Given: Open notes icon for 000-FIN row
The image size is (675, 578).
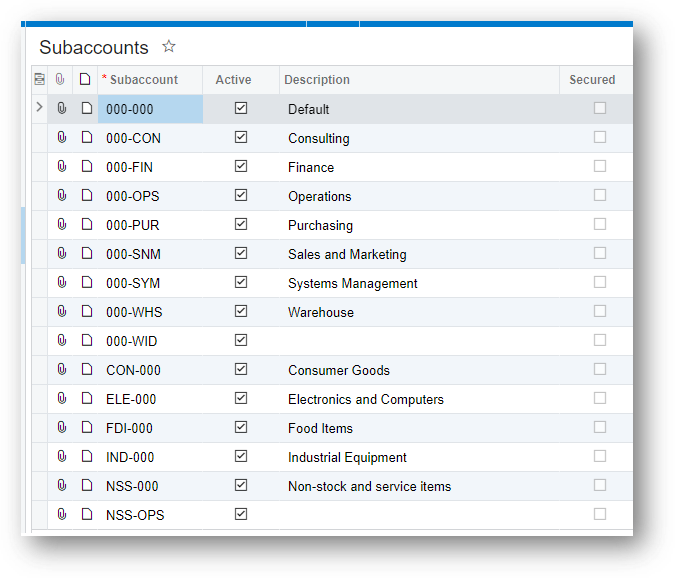Looking at the screenshot, I should pyautogui.click(x=87, y=167).
